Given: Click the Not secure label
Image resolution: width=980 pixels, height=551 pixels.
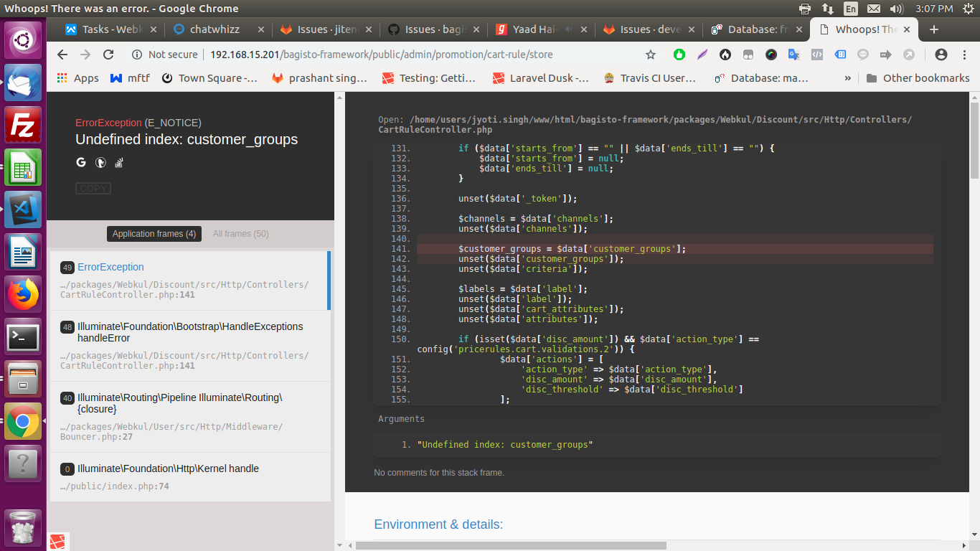Looking at the screenshot, I should tap(172, 54).
